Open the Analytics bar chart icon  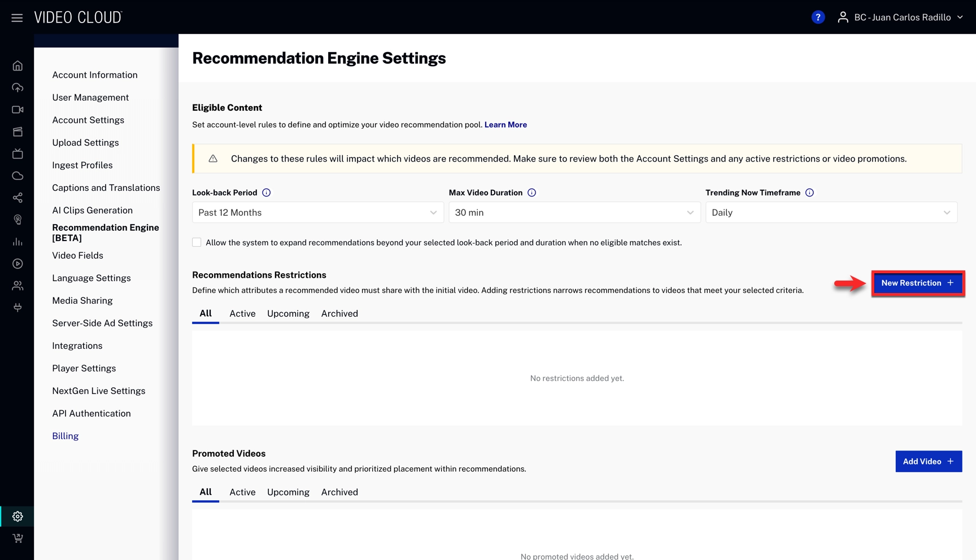(x=18, y=242)
